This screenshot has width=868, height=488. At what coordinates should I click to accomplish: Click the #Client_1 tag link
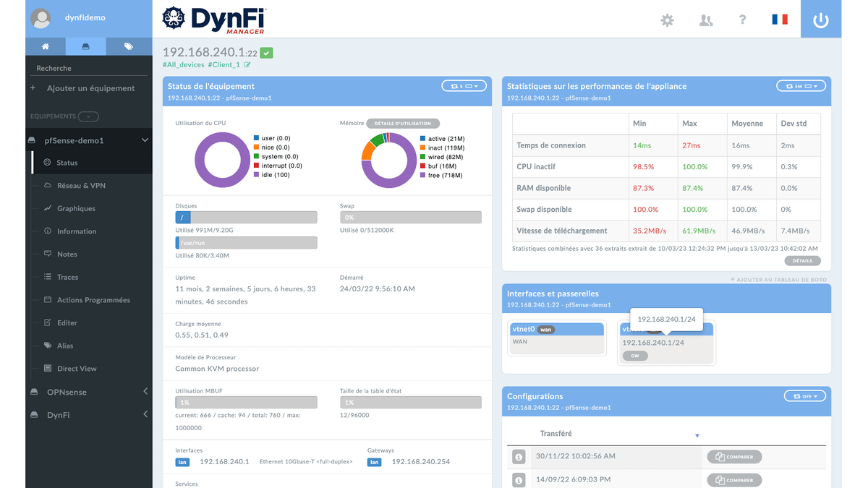pyautogui.click(x=224, y=64)
